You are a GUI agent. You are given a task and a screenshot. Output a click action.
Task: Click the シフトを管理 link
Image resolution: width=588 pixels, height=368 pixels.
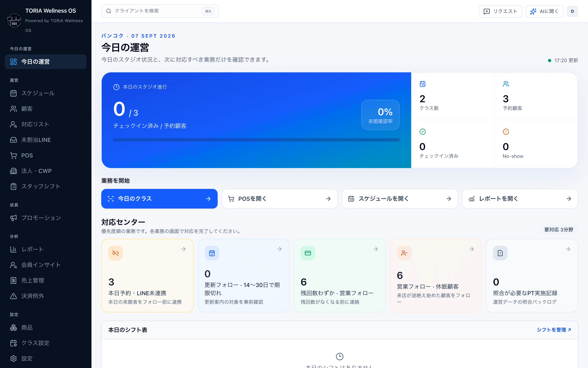tap(554, 330)
